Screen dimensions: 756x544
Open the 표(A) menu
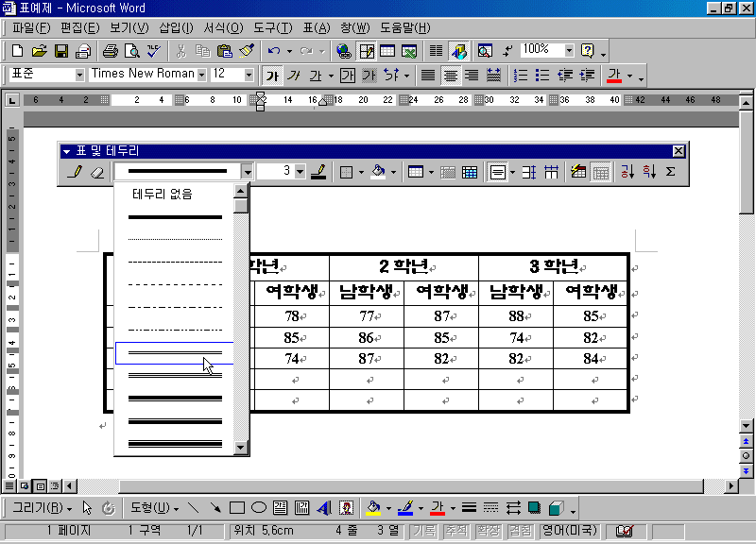coord(317,28)
